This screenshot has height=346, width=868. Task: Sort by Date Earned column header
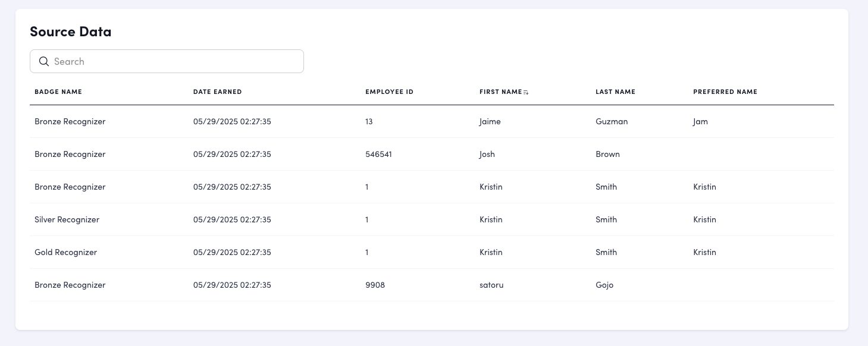pyautogui.click(x=218, y=92)
